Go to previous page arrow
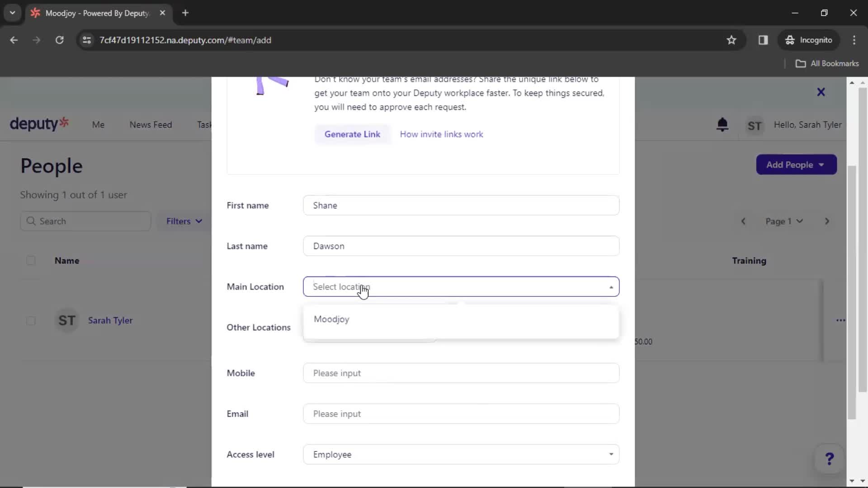This screenshot has width=868, height=488. [743, 221]
